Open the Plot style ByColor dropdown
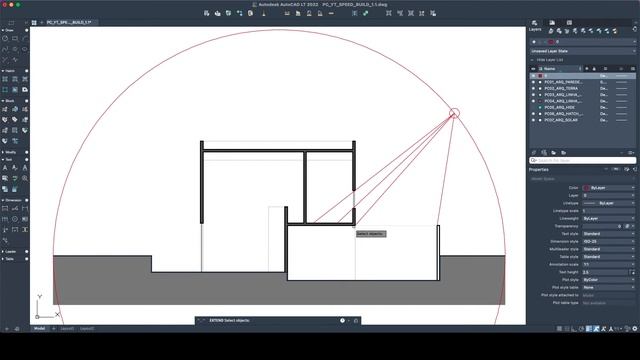 tap(609, 280)
